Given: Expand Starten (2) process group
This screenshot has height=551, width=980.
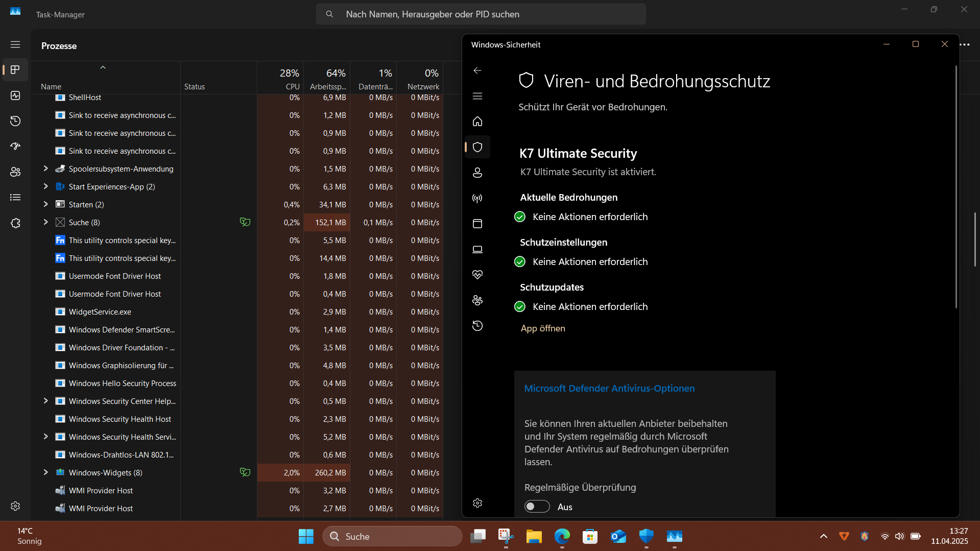Looking at the screenshot, I should pyautogui.click(x=45, y=204).
